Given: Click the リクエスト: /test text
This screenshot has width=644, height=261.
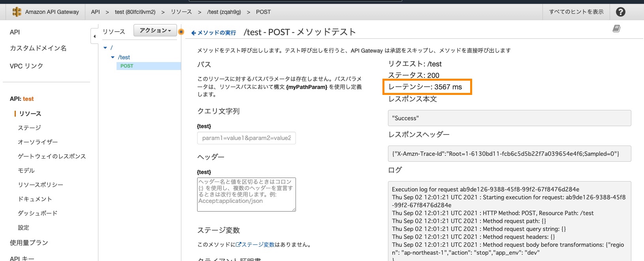Looking at the screenshot, I should [415, 64].
